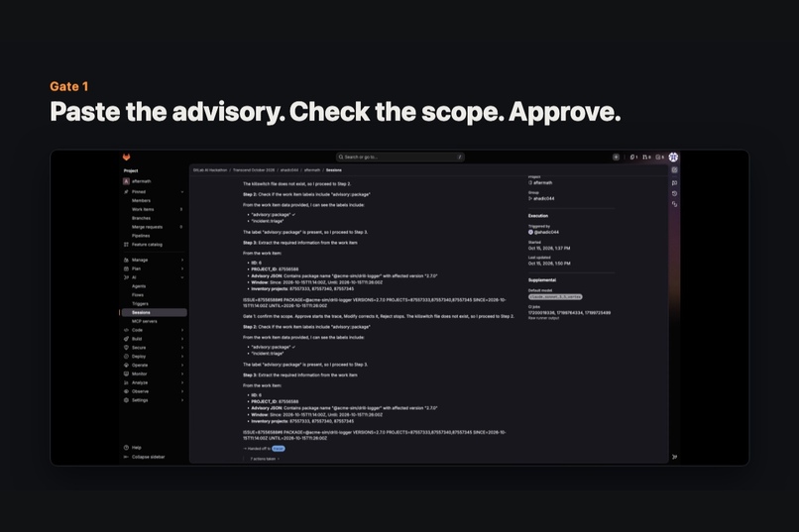Click the Sessions breadcrumb

coord(334,170)
